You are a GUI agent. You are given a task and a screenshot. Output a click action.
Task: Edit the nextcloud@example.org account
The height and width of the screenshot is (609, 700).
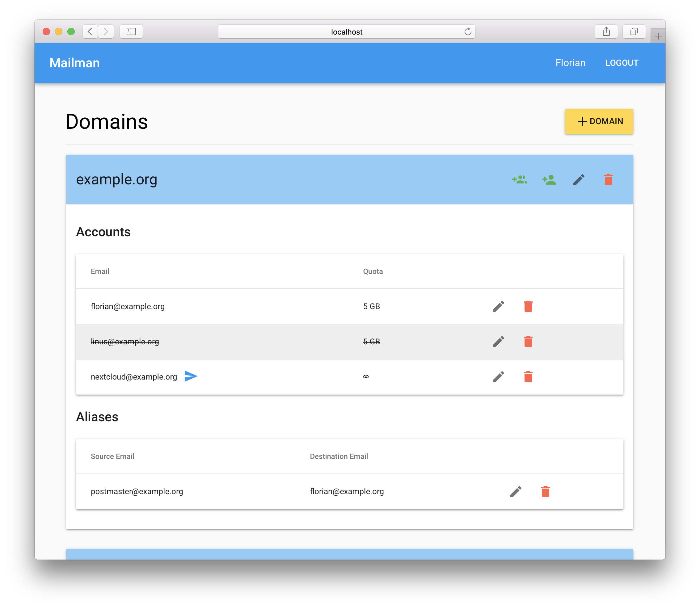tap(498, 376)
